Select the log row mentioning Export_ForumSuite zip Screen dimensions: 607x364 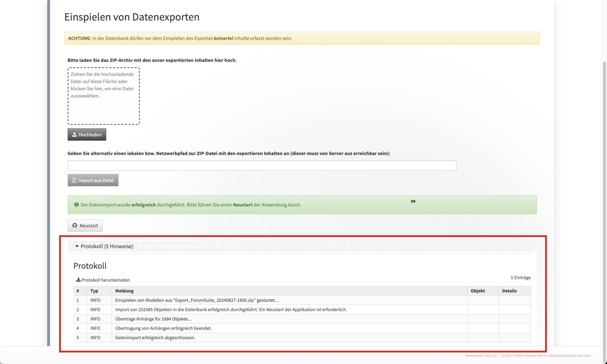click(x=197, y=300)
